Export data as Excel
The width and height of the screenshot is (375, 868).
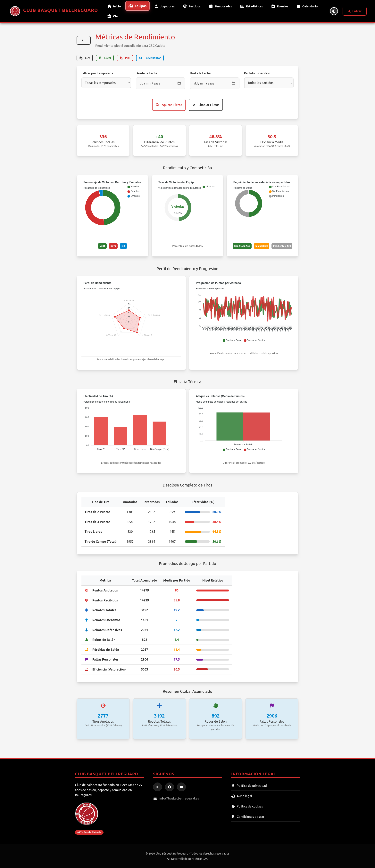[105, 58]
